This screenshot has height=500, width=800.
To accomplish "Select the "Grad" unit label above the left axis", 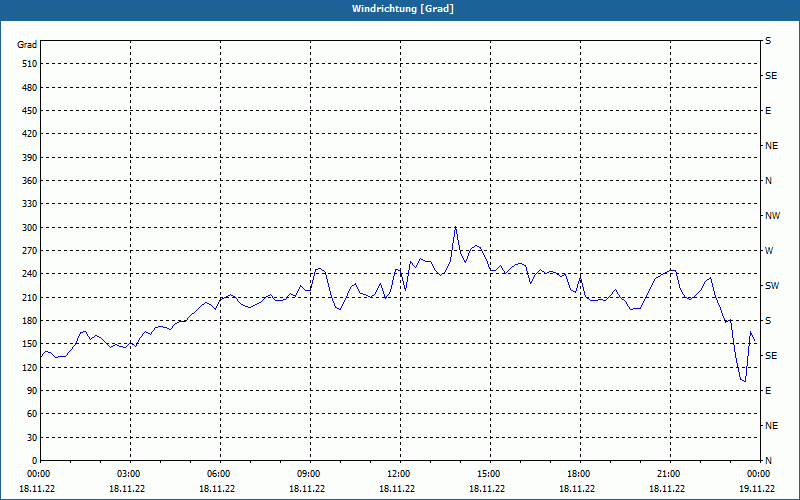I will point(27,45).
